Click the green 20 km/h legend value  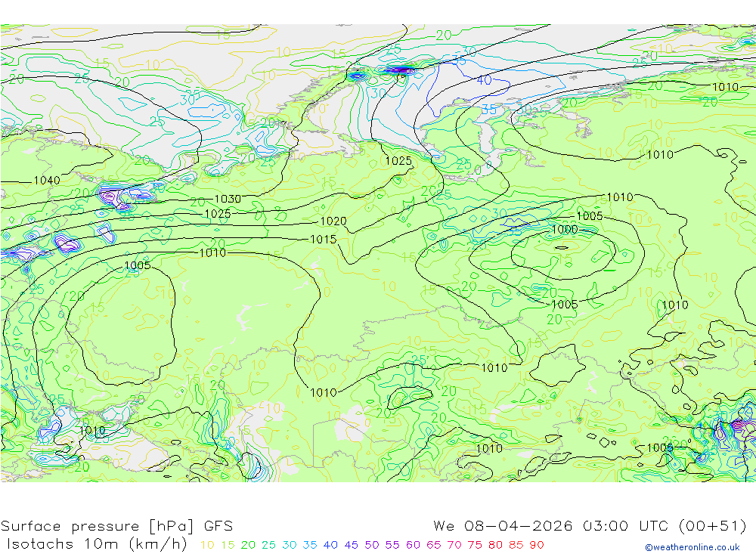(x=248, y=545)
